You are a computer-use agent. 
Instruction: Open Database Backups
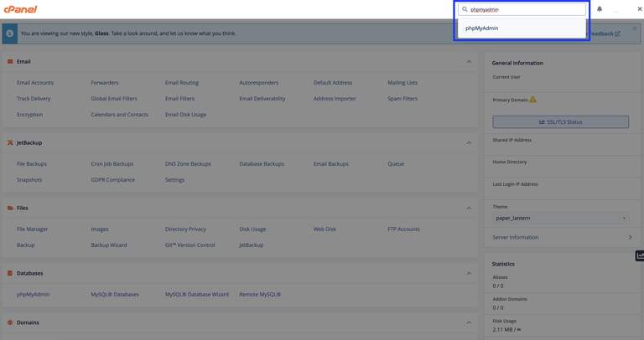[262, 163]
